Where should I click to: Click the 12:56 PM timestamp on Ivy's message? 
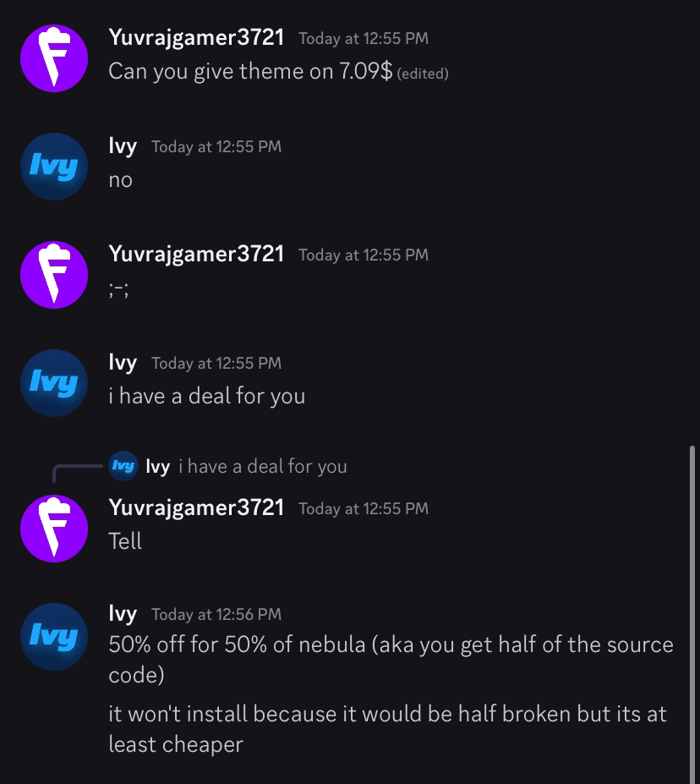(x=216, y=614)
